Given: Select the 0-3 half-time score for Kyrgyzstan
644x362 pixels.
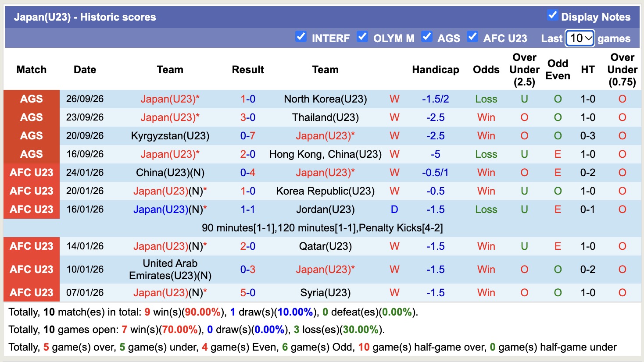Looking at the screenshot, I should click(x=588, y=136).
